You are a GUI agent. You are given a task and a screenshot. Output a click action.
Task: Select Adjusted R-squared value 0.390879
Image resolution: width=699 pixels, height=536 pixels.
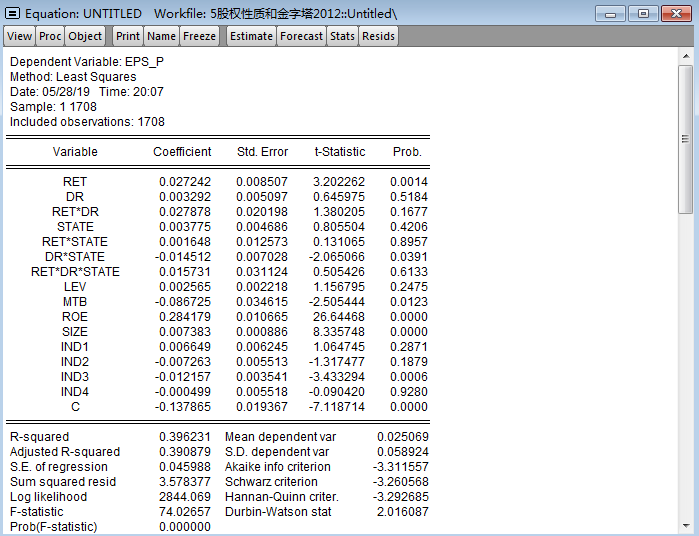click(x=185, y=452)
